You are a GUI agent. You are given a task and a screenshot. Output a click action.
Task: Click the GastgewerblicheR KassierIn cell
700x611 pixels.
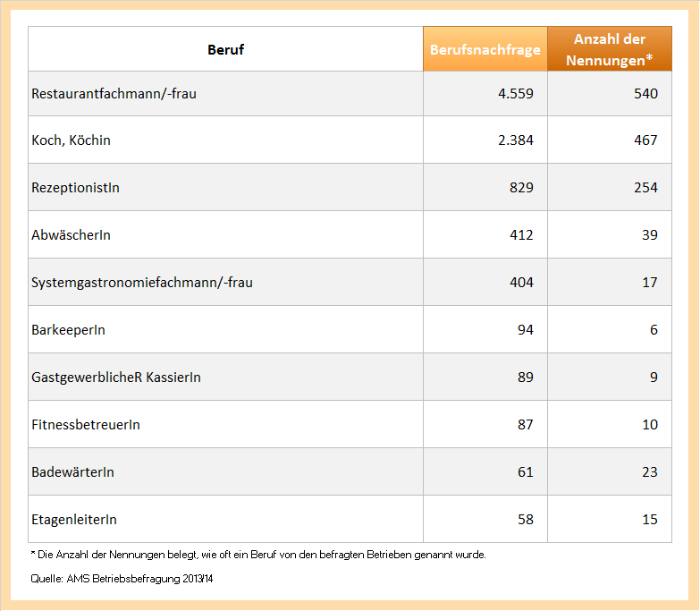116,377
